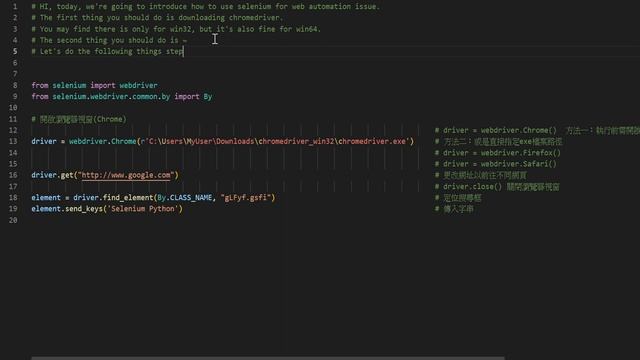Click comment "# The second thing you should do"
Image resolution: width=640 pixels, height=360 pixels.
[x=109, y=40]
